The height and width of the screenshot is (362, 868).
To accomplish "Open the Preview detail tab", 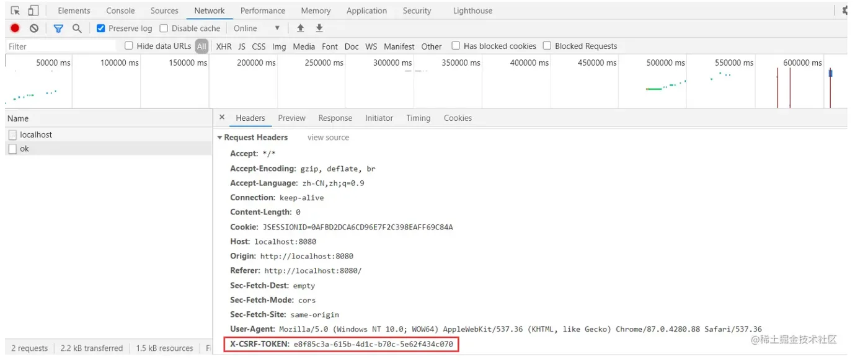I will [291, 118].
